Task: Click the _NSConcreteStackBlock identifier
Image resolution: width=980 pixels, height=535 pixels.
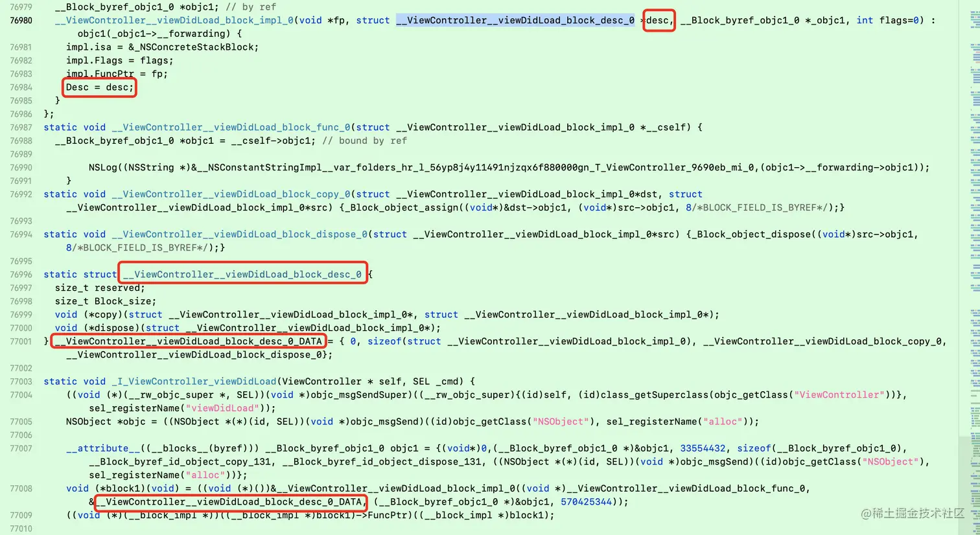Action: (x=192, y=47)
